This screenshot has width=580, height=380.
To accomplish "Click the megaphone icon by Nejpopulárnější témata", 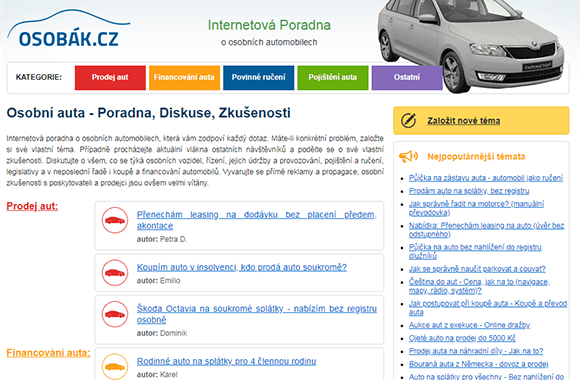I will pyautogui.click(x=408, y=157).
